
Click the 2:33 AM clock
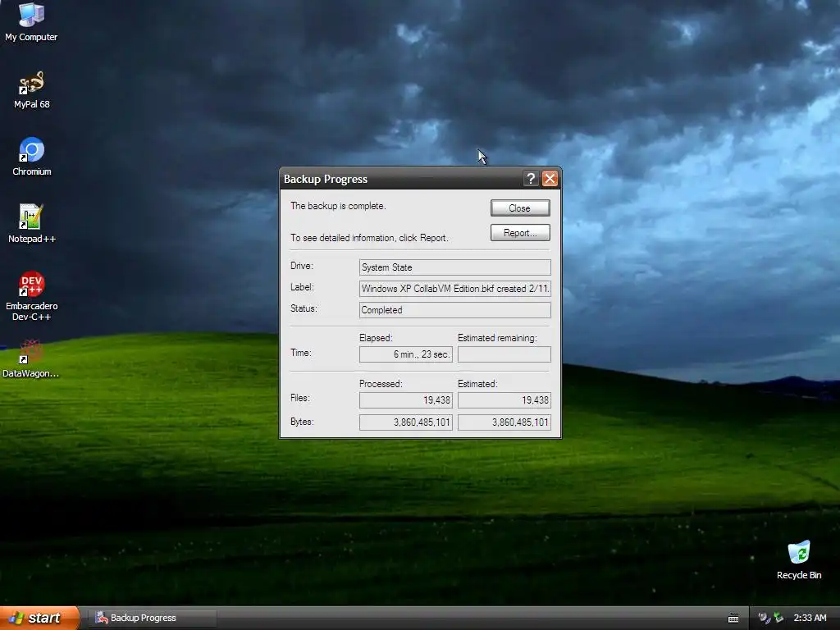coord(810,618)
